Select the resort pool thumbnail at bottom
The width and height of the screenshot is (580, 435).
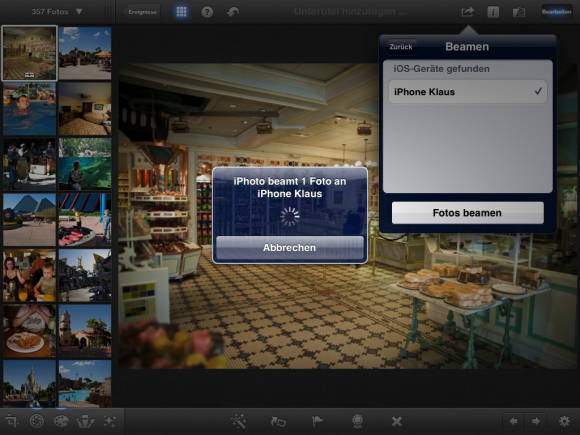click(85, 384)
